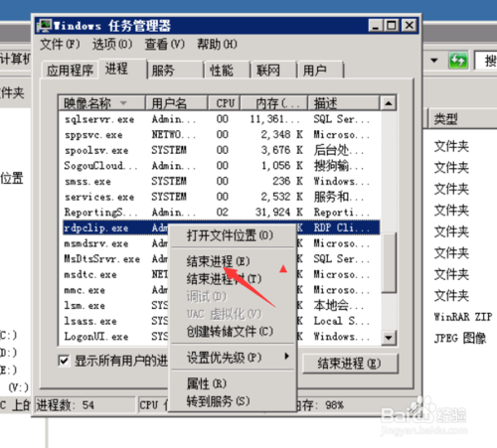Maximize the Task Manager window
Viewport: 497px width, 448px height.
tap(392, 26)
